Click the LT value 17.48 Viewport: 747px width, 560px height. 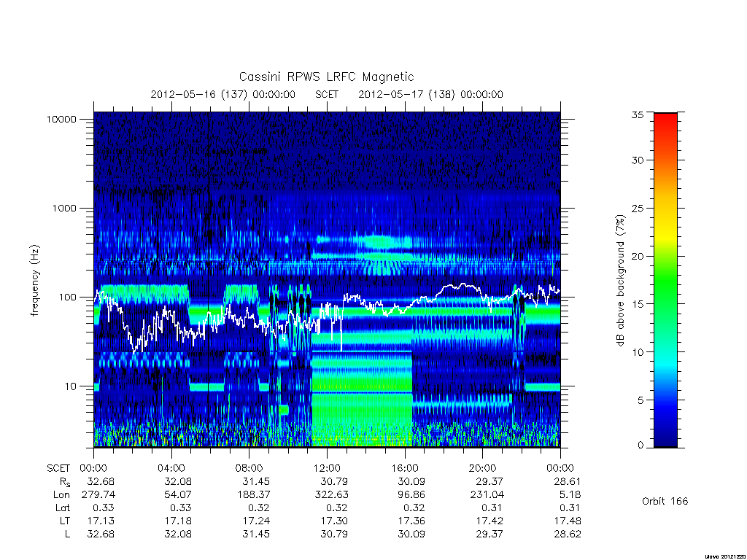(x=568, y=521)
